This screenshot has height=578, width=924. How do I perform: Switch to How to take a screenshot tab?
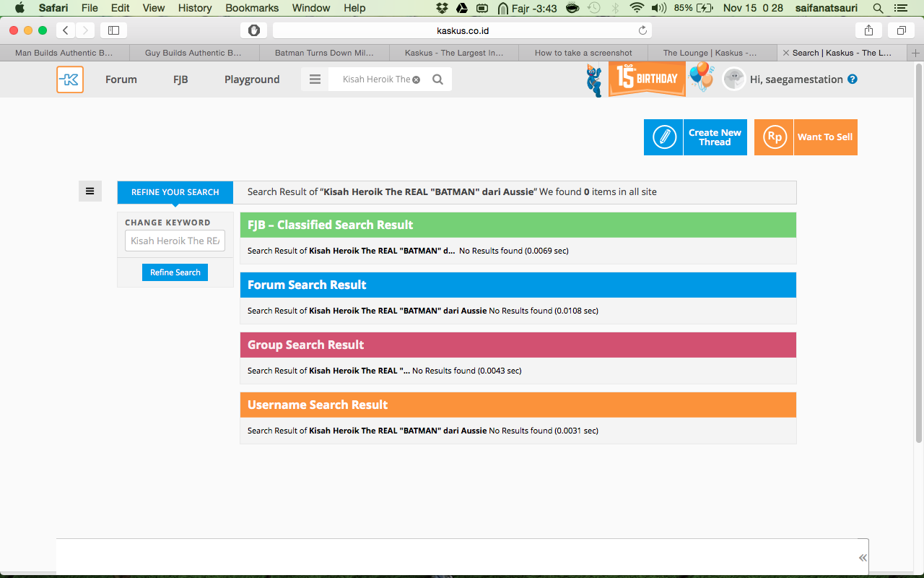pos(583,53)
